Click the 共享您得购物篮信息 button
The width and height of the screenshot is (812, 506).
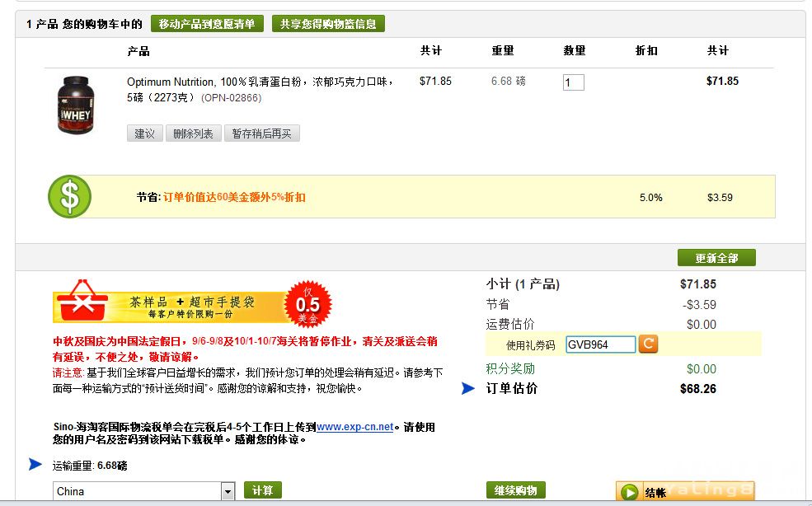[x=328, y=24]
